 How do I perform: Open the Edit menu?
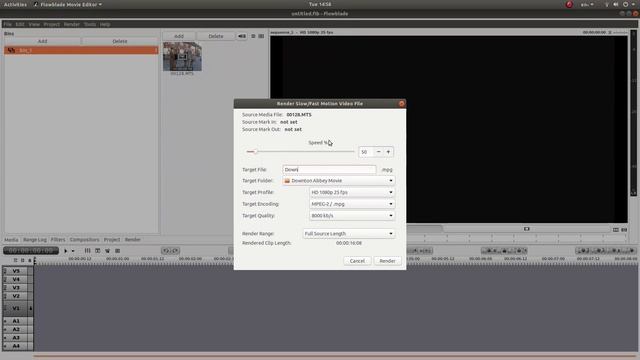[20, 24]
